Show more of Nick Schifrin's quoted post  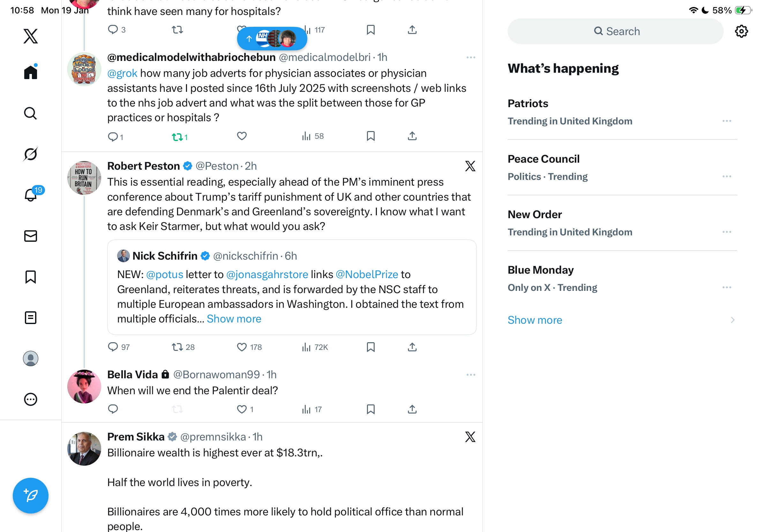pyautogui.click(x=234, y=319)
